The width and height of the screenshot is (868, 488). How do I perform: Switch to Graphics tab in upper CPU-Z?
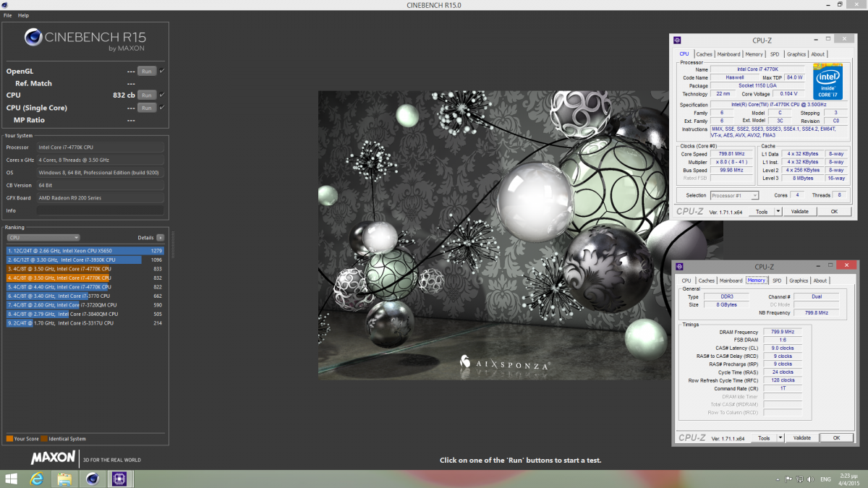click(x=796, y=54)
